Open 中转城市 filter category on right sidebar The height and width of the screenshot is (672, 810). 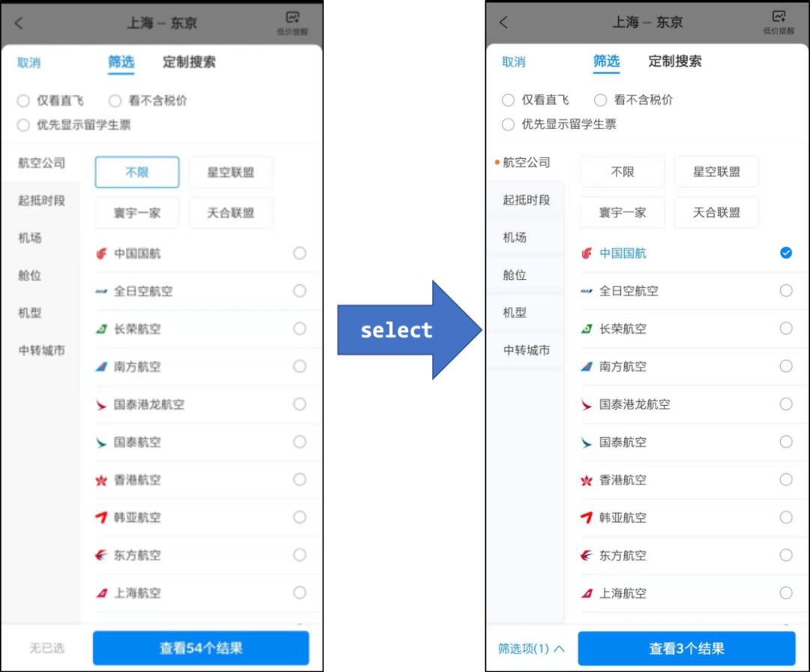point(526,350)
